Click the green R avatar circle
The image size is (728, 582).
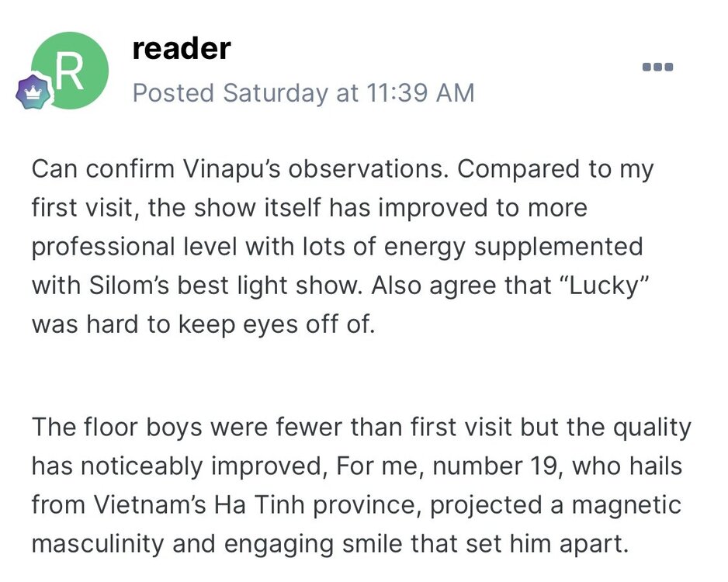coord(70,71)
